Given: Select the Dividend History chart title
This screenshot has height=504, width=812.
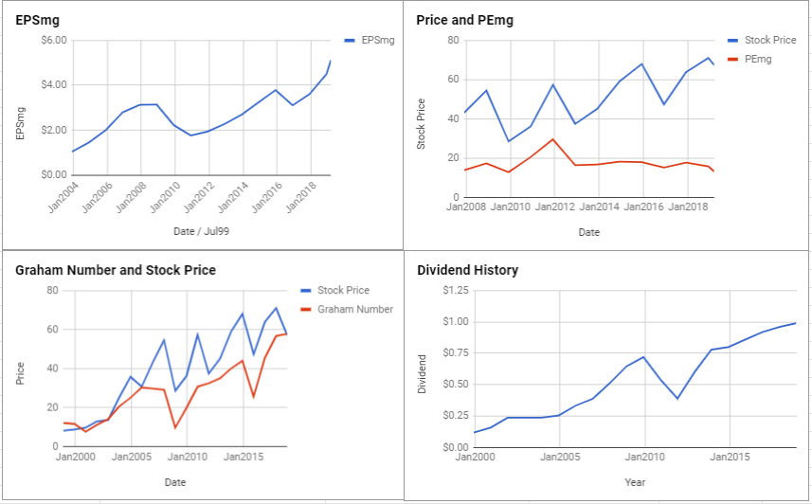Looking at the screenshot, I should (467, 270).
